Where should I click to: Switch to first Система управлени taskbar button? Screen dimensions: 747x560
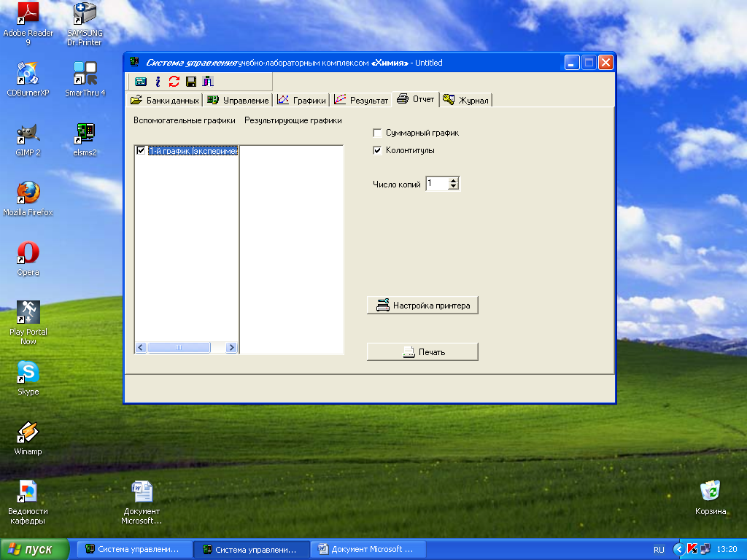(135, 549)
